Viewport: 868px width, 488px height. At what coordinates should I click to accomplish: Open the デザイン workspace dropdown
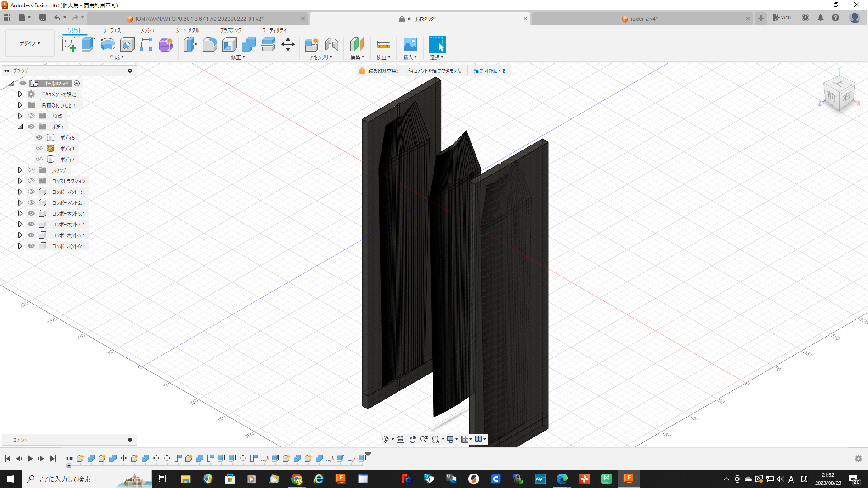(x=30, y=43)
